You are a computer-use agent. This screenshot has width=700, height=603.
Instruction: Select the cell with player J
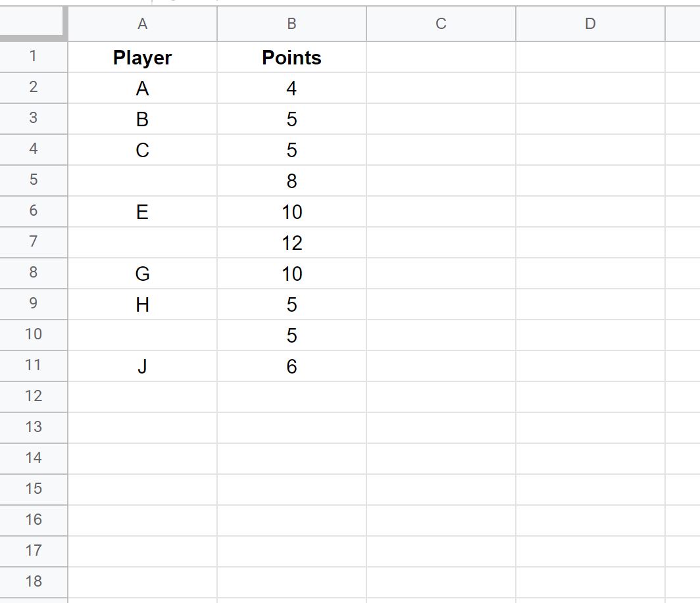(142, 366)
